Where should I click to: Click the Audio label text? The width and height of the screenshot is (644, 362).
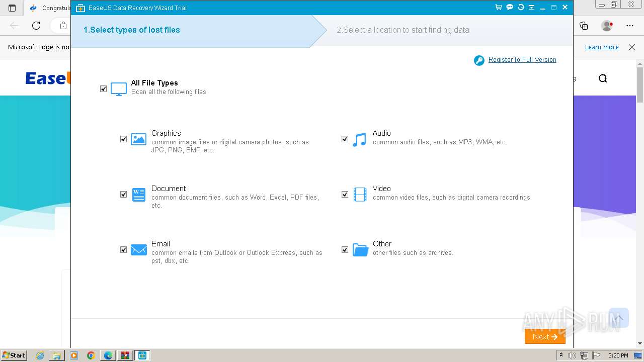[x=382, y=133]
